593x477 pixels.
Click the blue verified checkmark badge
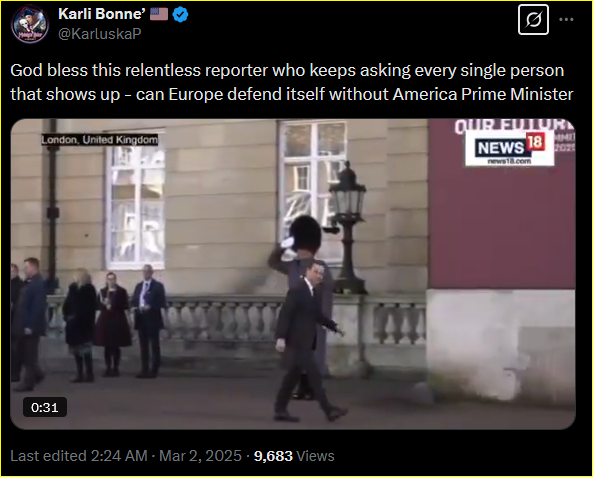tap(180, 14)
